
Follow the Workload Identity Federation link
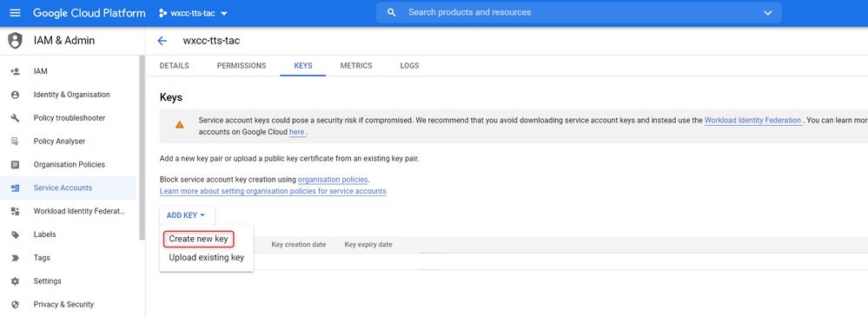(752, 120)
